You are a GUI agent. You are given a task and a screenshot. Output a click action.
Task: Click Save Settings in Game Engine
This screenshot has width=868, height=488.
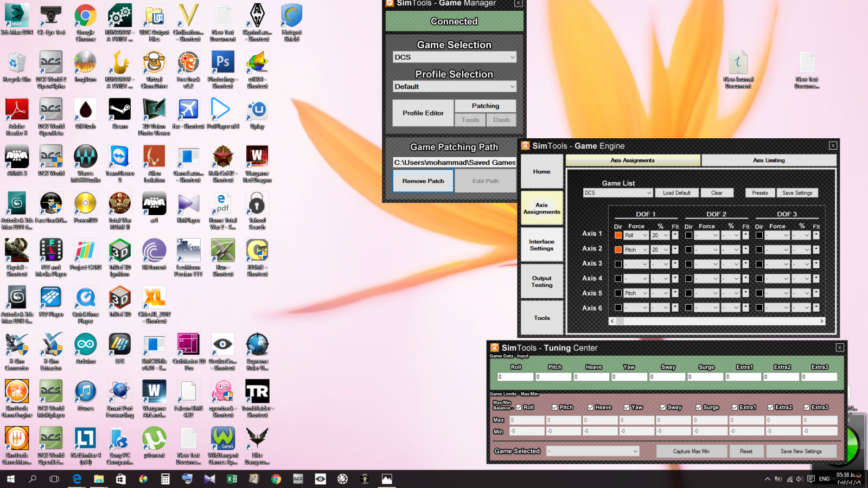click(x=797, y=193)
